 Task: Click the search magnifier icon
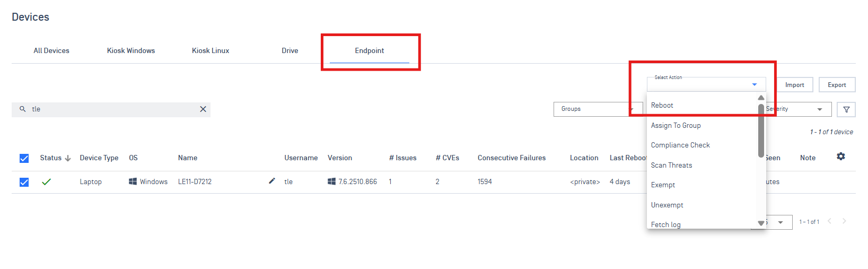point(23,109)
